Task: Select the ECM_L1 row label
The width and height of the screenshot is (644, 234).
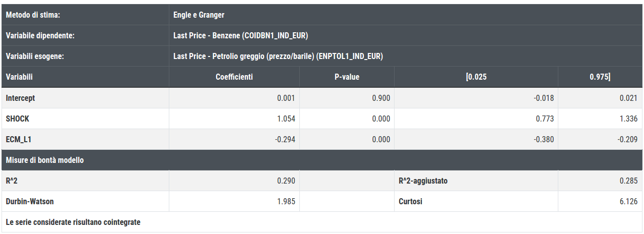Action: point(19,139)
